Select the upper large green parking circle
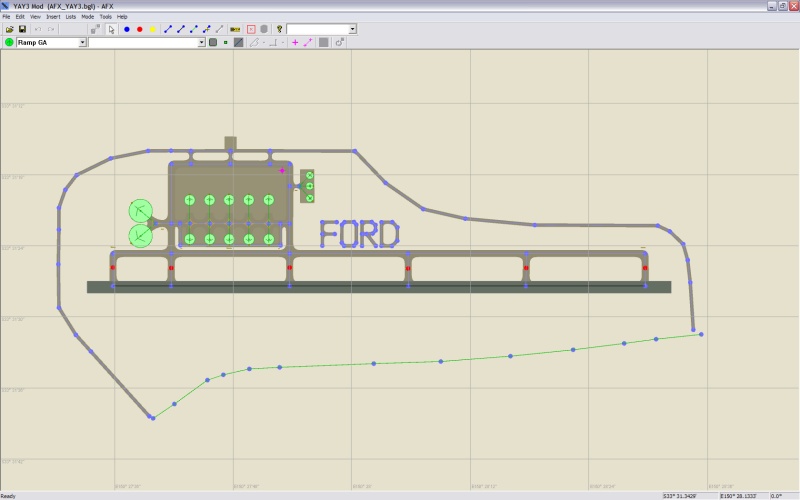800x500 pixels. pyautogui.click(x=140, y=211)
